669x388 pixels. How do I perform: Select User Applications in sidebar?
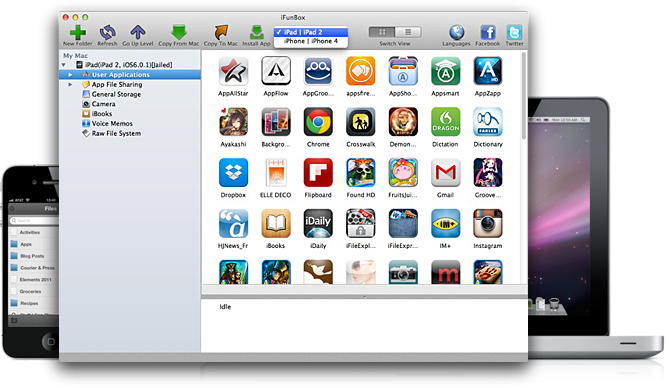130,75
